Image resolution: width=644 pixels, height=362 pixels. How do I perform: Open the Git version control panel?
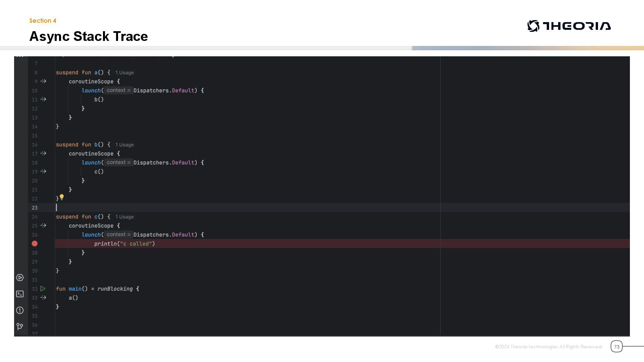tap(20, 326)
